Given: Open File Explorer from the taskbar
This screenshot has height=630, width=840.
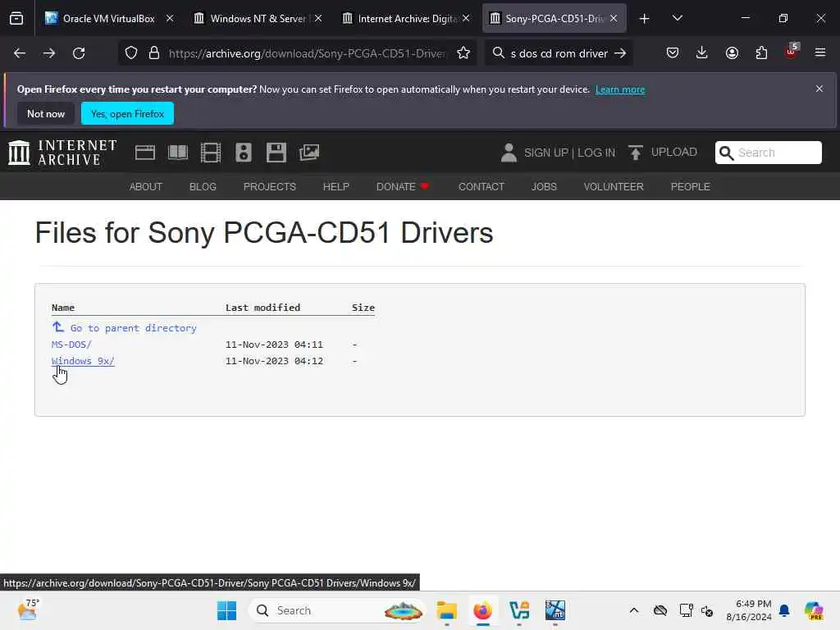Looking at the screenshot, I should 446,610.
